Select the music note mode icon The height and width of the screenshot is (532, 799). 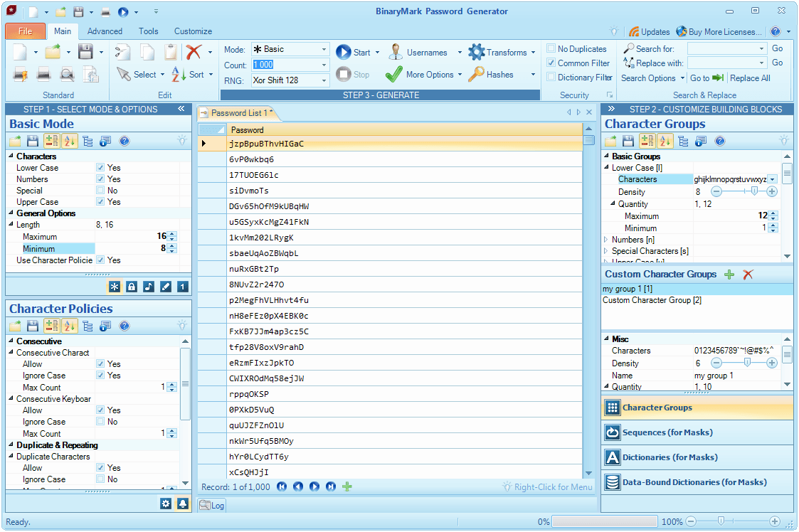pos(149,287)
